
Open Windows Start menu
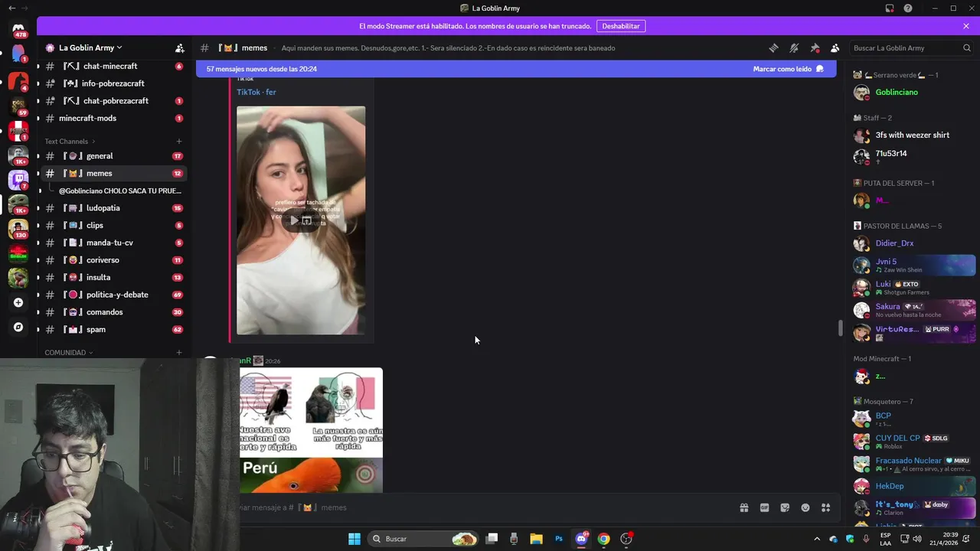pos(354,539)
